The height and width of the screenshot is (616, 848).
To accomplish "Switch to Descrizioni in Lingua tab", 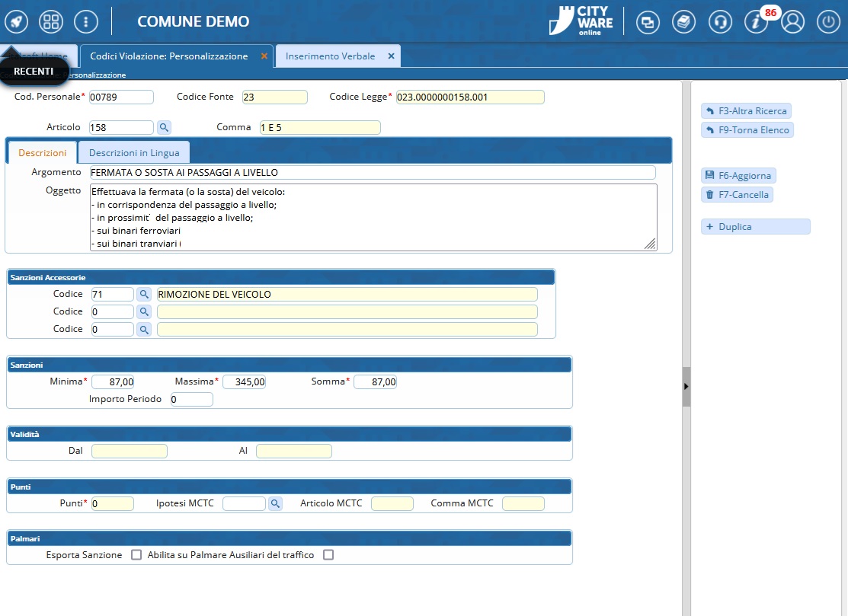I will point(134,153).
